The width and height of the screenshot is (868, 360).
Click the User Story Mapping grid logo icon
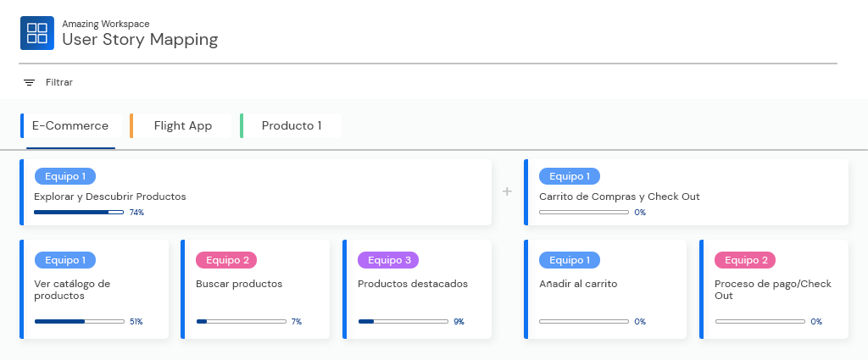[x=37, y=33]
